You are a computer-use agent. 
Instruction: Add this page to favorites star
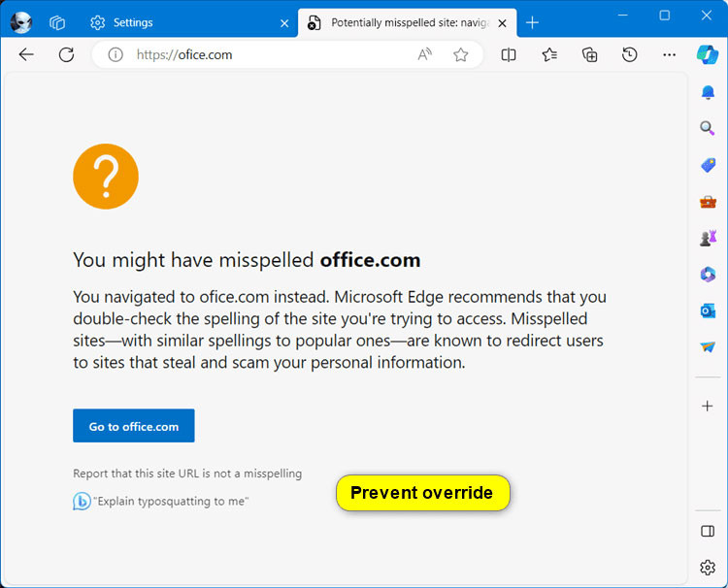pyautogui.click(x=460, y=54)
